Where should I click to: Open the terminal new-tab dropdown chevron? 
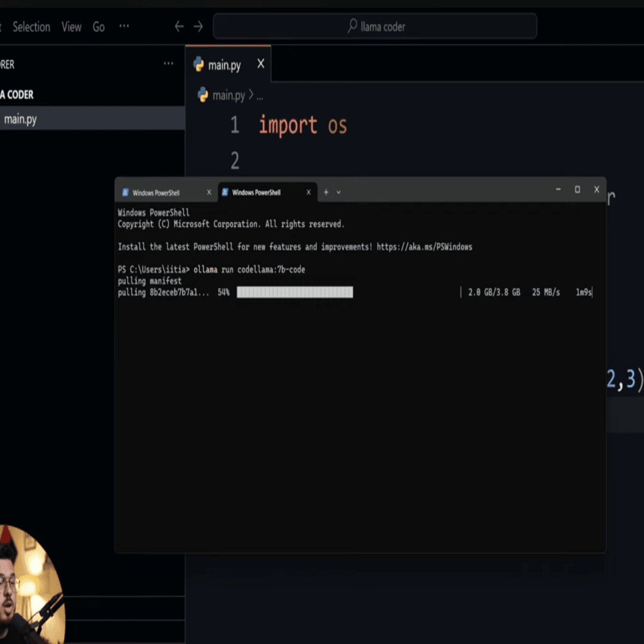(x=339, y=193)
